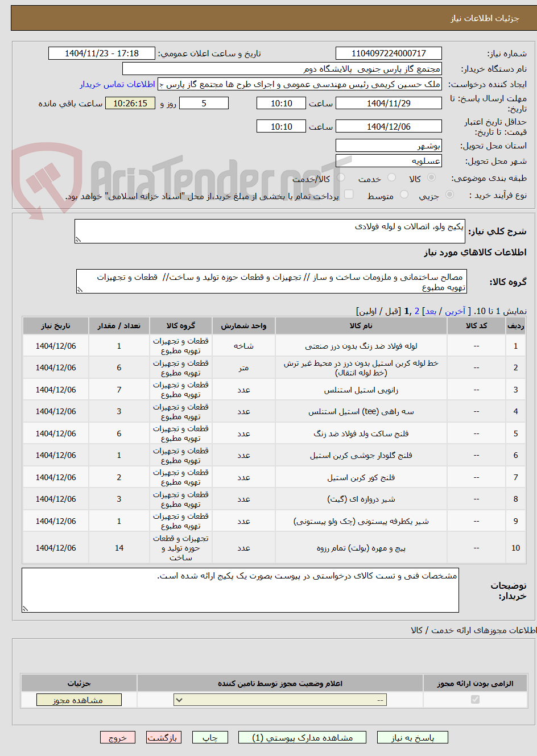This screenshot has width=537, height=756.
Task: Click row 8 شیر دروازه ای (گیت)
Action: pyautogui.click(x=361, y=499)
